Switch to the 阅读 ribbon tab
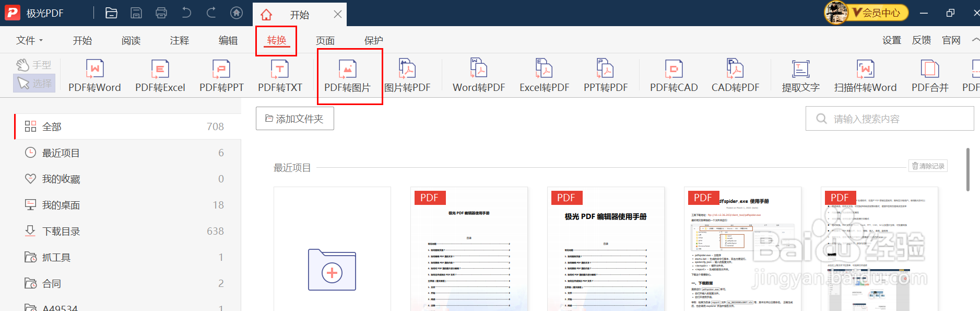The height and width of the screenshot is (311, 980). tap(131, 40)
